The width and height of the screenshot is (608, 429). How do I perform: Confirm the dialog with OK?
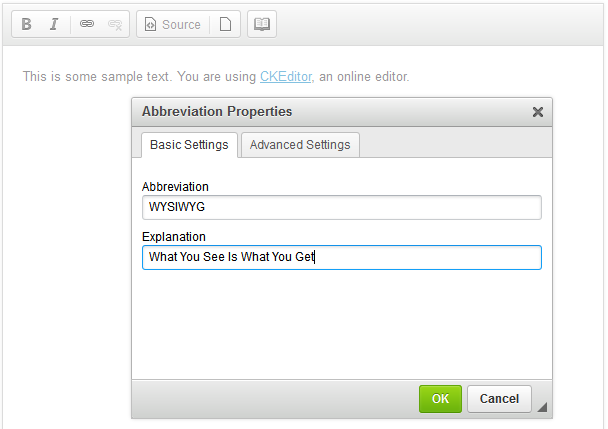(440, 399)
